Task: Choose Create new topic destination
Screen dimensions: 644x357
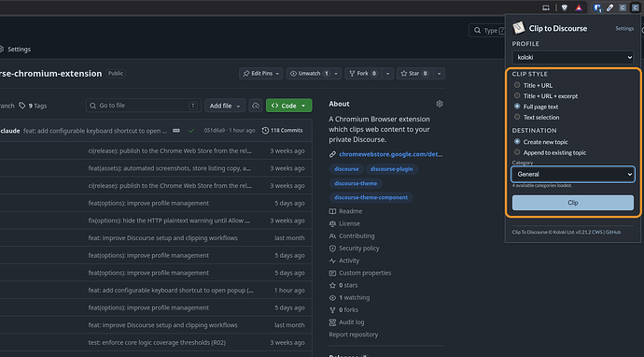Action: coord(517,141)
